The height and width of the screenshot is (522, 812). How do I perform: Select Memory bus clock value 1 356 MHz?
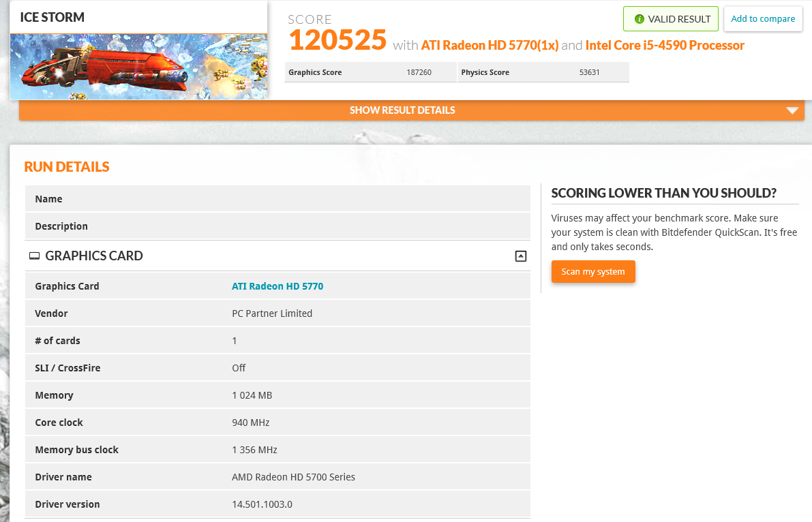254,450
